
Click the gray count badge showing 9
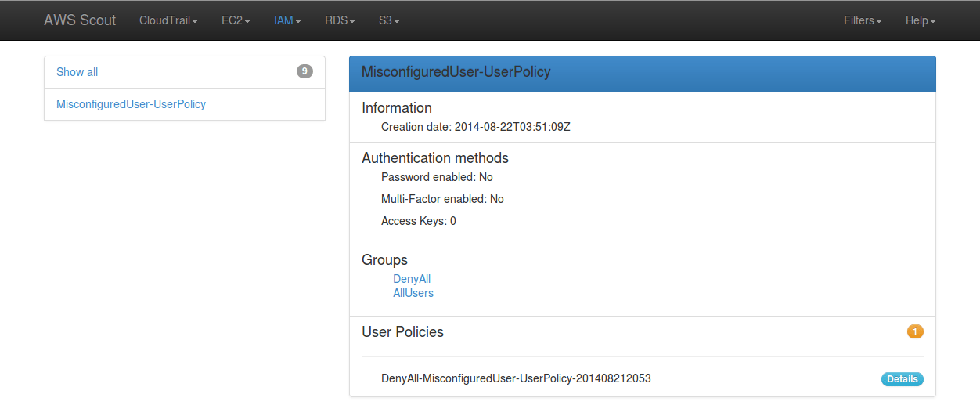coord(304,72)
